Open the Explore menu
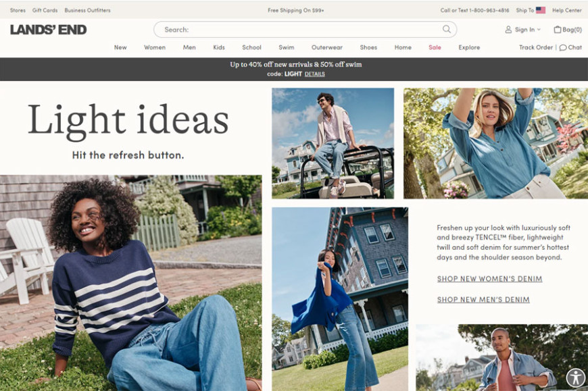Screen dimensions: 588x391 (469, 47)
